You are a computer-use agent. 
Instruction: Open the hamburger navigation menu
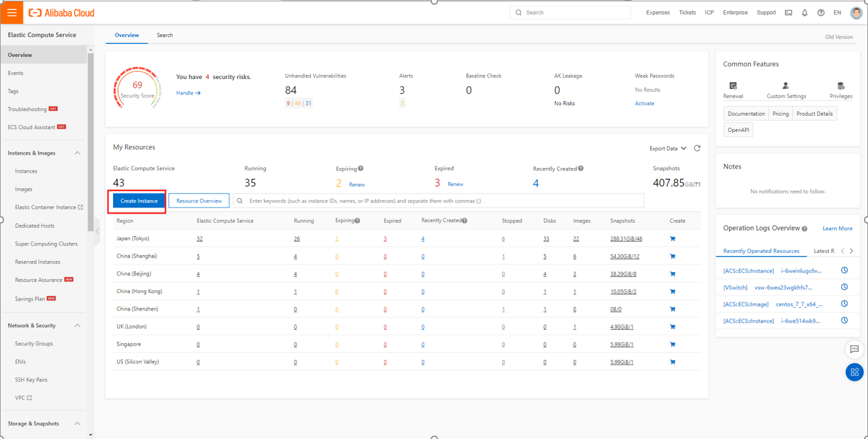click(12, 13)
